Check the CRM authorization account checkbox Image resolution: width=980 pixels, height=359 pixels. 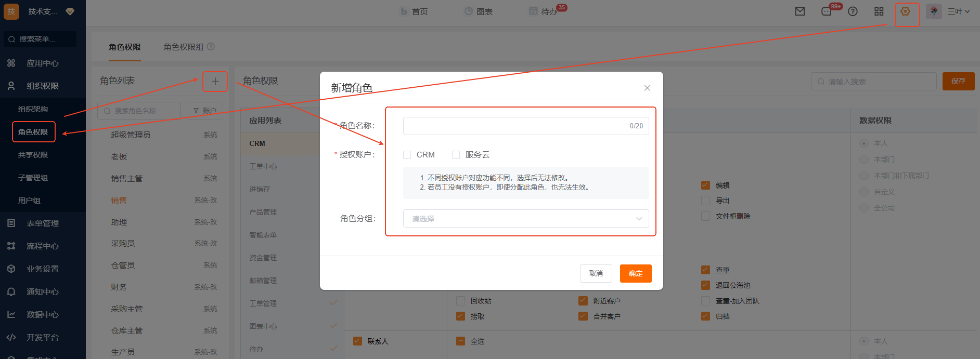pyautogui.click(x=407, y=155)
